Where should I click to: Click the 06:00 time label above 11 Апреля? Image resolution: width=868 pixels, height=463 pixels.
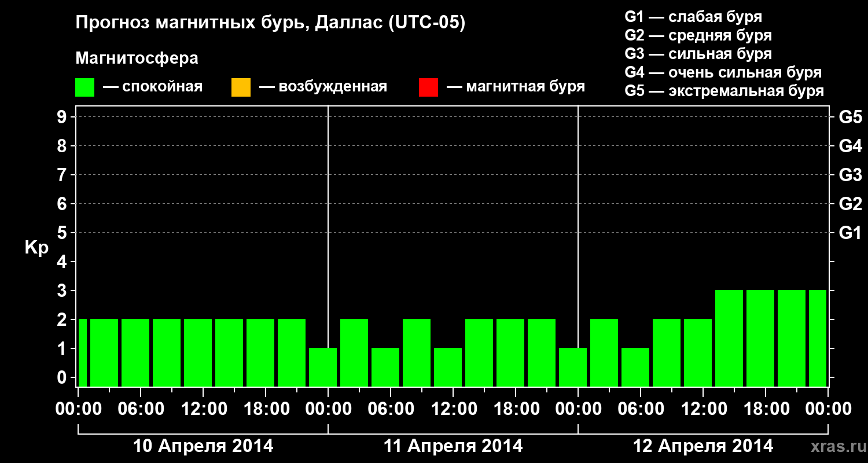click(391, 409)
